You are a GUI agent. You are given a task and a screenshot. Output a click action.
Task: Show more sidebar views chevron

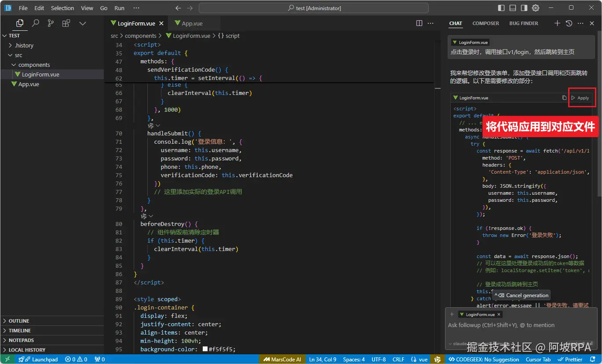pos(82,23)
